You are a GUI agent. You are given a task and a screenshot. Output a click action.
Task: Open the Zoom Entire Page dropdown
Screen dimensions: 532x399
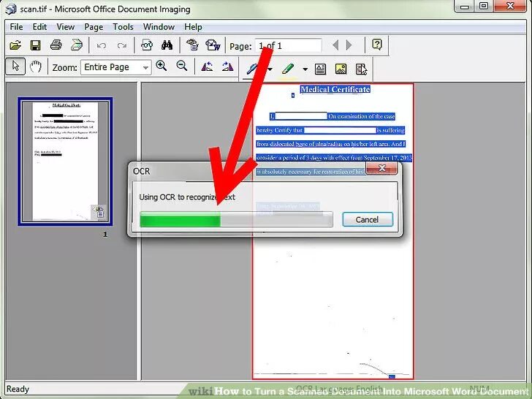click(x=115, y=67)
